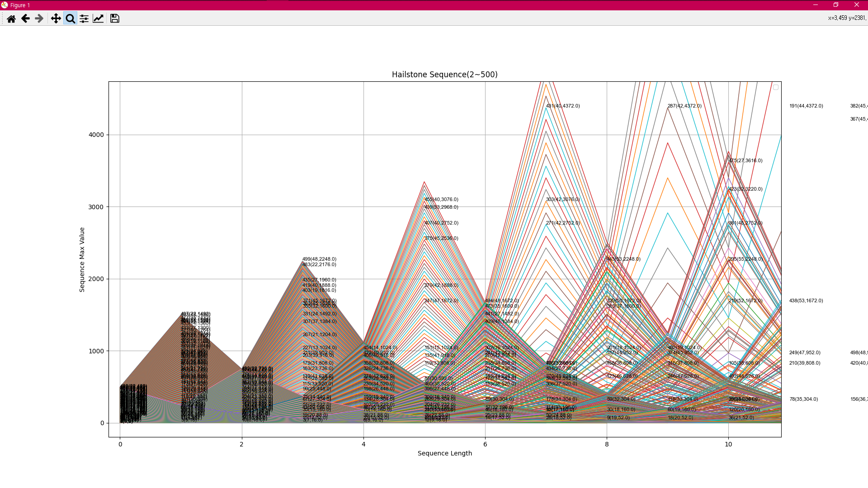Toggle the Zoom to rectangle tool
The image size is (868, 488).
pos(70,19)
